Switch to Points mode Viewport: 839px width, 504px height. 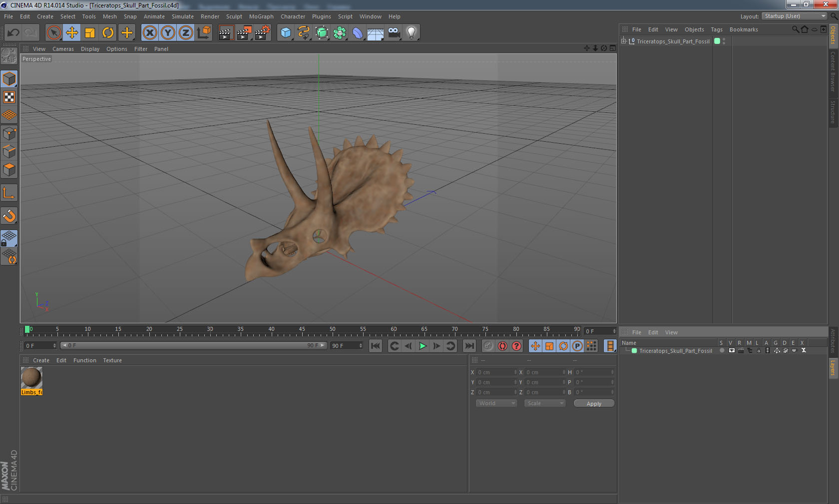pyautogui.click(x=9, y=134)
